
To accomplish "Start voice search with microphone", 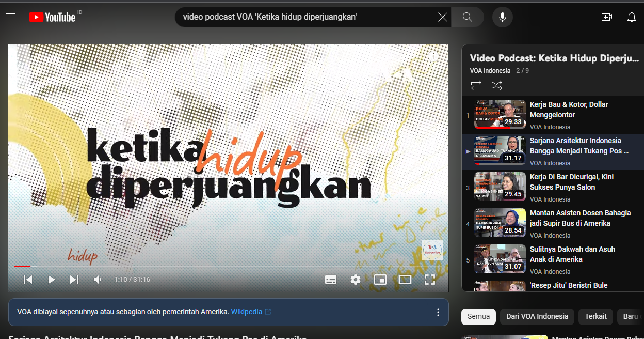I will tap(502, 17).
